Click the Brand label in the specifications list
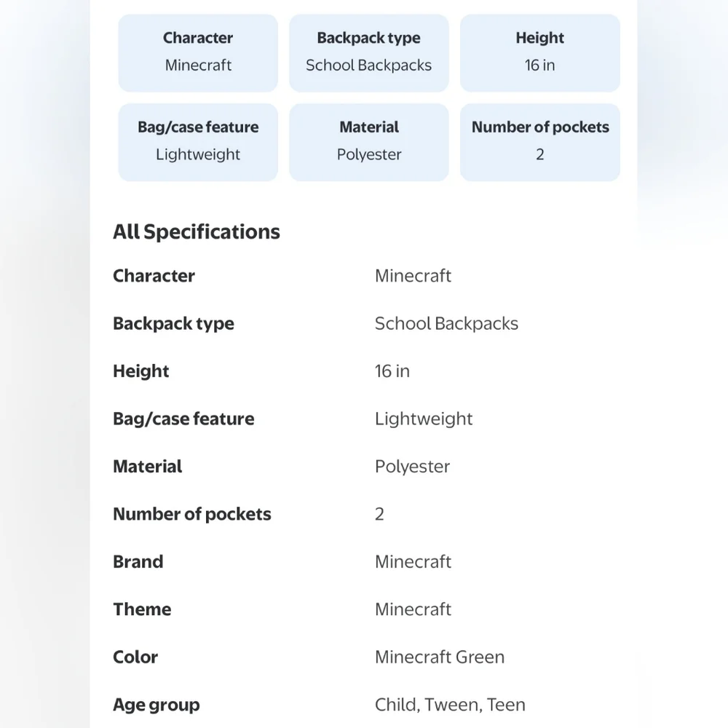This screenshot has width=728, height=728. (138, 562)
